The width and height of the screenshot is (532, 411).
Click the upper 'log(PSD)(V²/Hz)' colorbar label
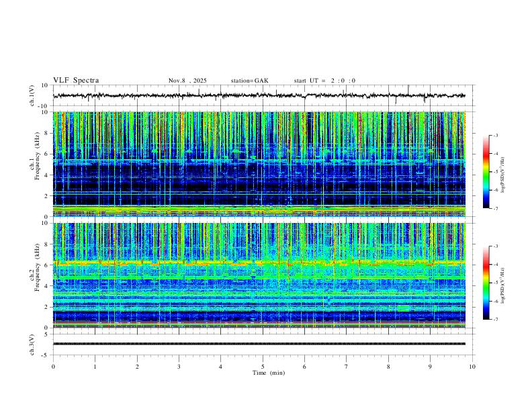[x=503, y=175]
